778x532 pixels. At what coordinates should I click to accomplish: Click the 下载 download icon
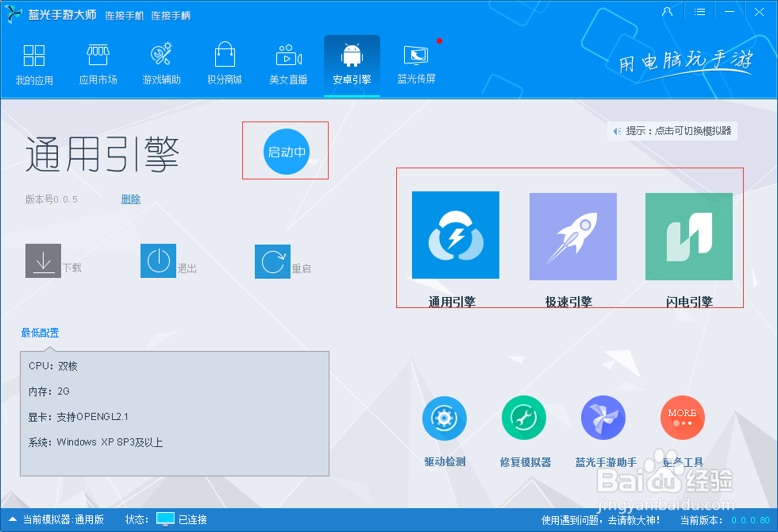tap(43, 260)
